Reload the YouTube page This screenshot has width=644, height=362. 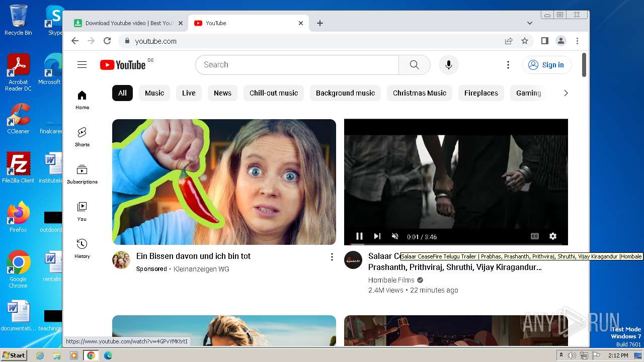tap(107, 41)
